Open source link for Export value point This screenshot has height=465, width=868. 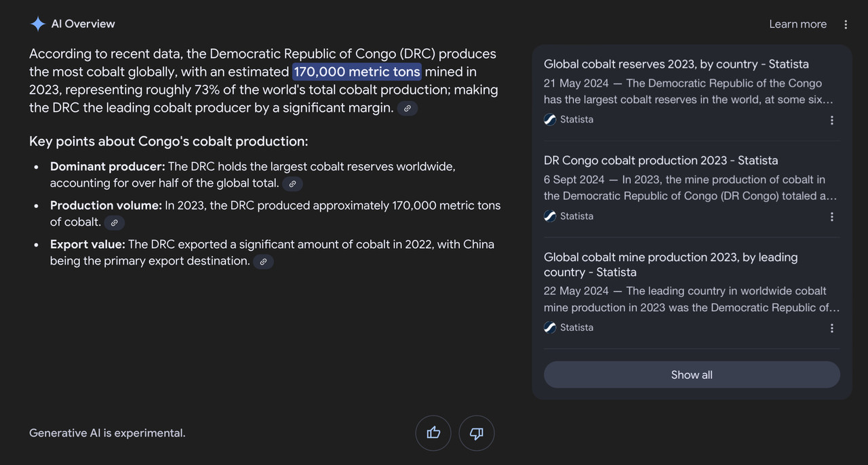(x=263, y=262)
